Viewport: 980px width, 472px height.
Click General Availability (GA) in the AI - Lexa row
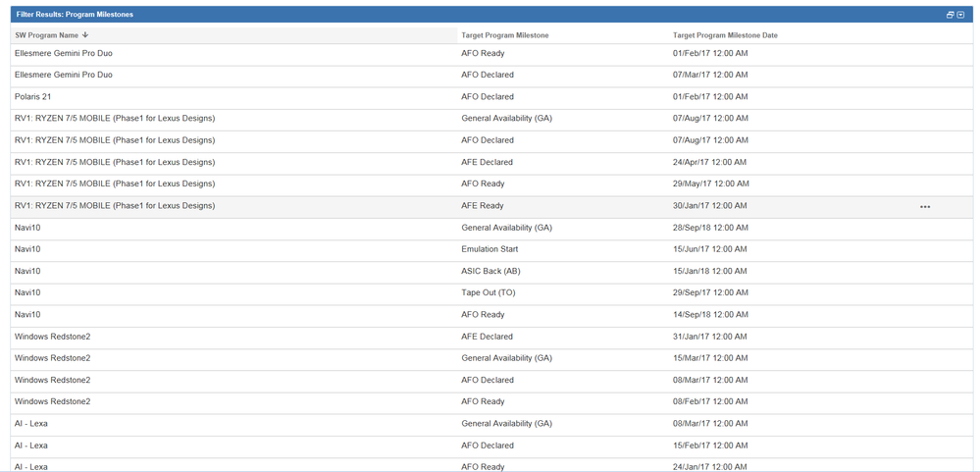tap(507, 423)
